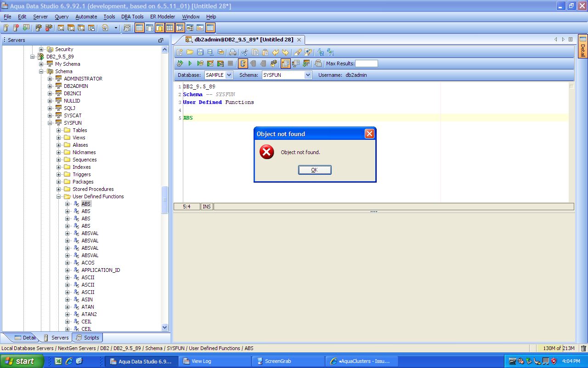Click the Cut scissors icon
The image size is (588, 368).
[x=245, y=52]
